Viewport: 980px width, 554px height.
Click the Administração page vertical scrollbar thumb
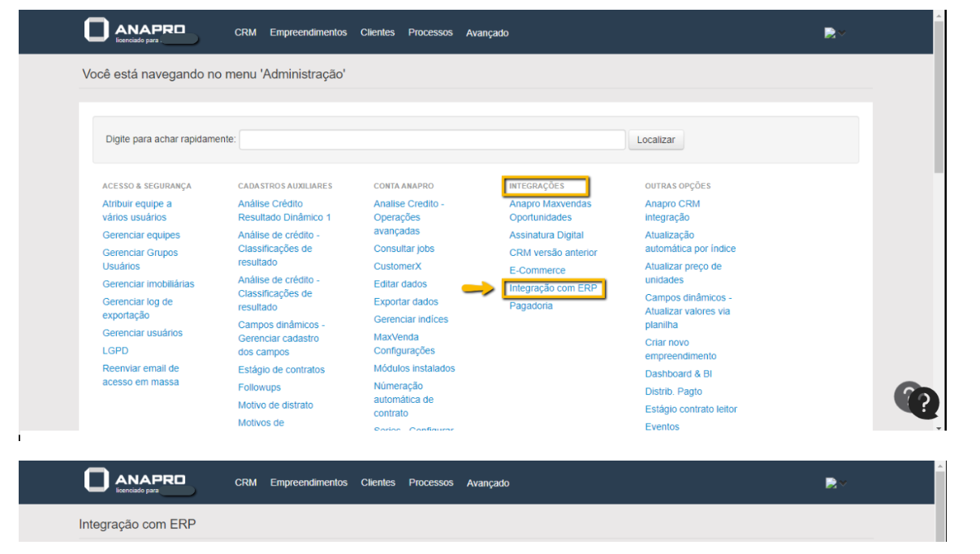pyautogui.click(x=939, y=96)
